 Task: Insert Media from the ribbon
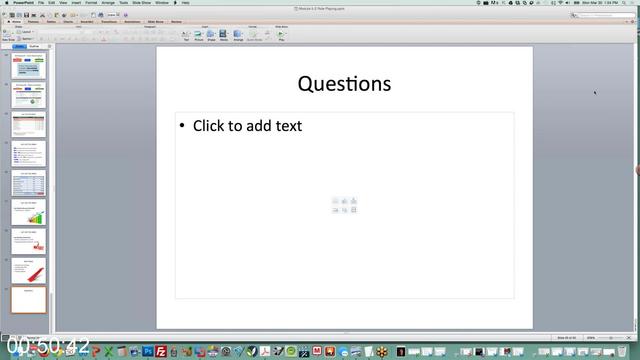click(224, 35)
